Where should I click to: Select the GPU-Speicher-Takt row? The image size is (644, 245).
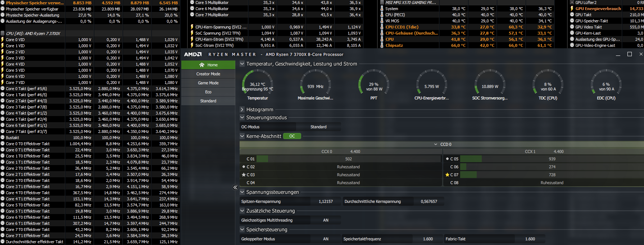[607, 21]
